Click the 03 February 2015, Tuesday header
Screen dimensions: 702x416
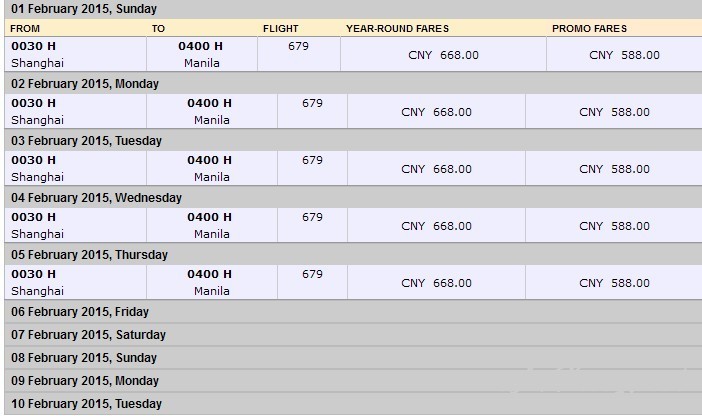[x=353, y=140]
